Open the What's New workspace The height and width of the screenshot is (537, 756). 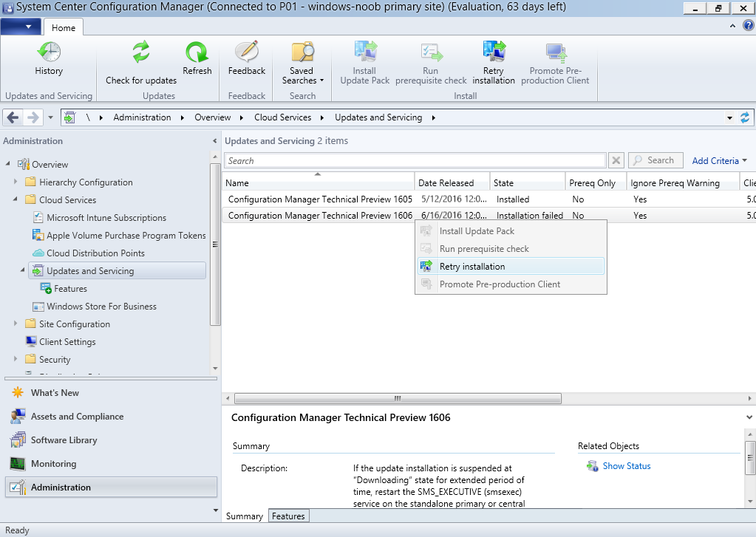tap(111, 393)
